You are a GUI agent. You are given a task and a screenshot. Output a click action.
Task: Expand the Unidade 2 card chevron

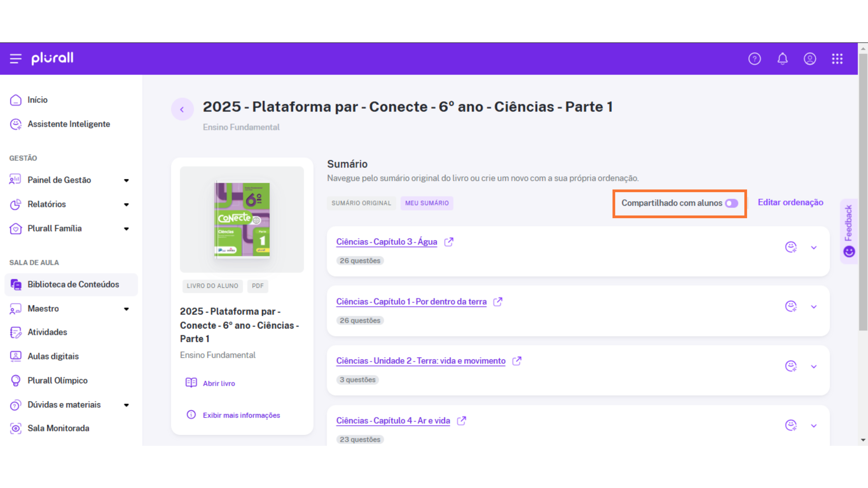click(814, 366)
